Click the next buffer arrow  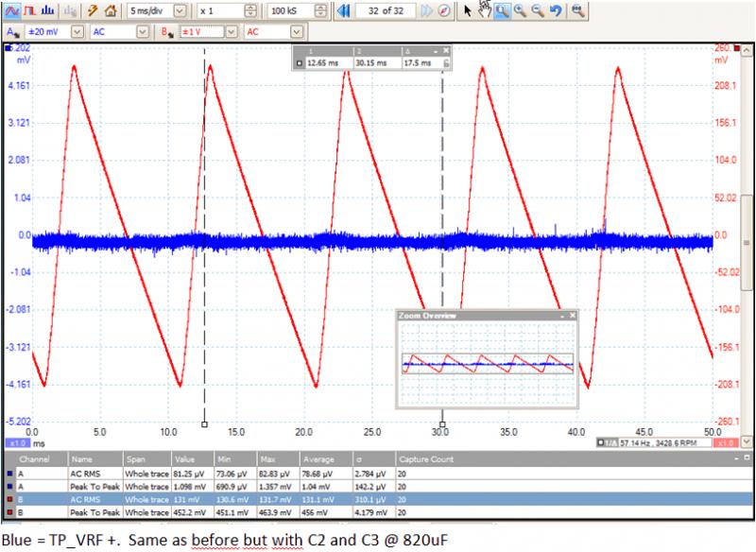426,10
